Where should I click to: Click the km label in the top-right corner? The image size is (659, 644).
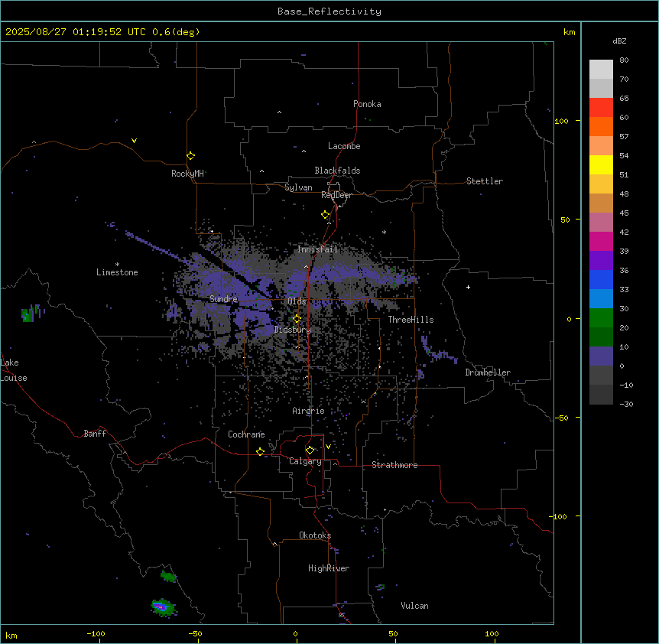click(569, 32)
